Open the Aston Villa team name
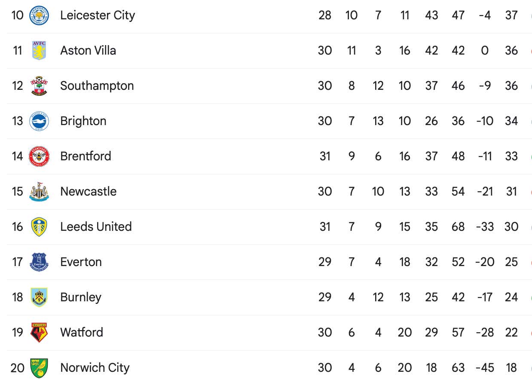 [x=88, y=51]
